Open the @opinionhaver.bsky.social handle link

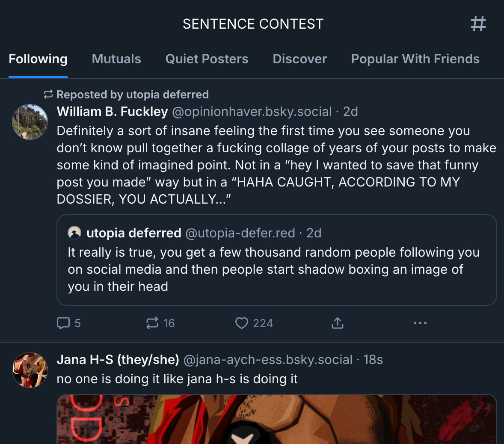point(252,112)
